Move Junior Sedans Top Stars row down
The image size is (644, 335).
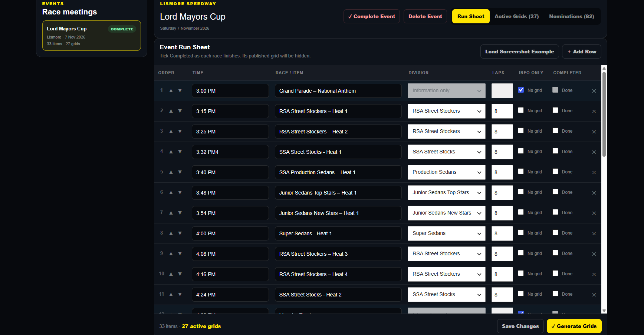tap(180, 192)
